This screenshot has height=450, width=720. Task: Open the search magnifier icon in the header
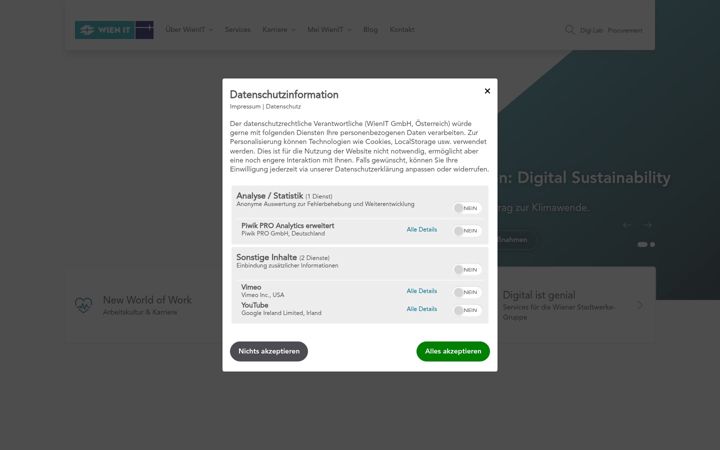click(x=569, y=30)
